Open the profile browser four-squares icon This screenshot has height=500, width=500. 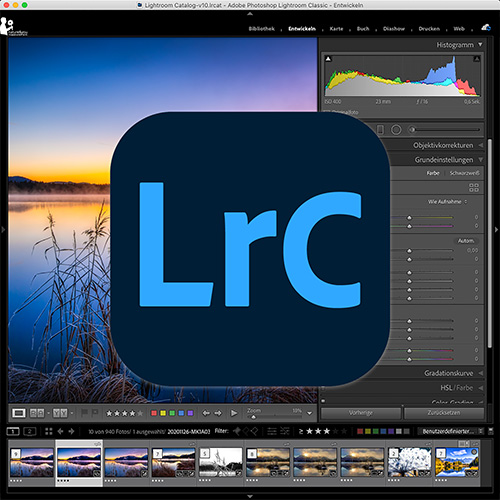474,187
